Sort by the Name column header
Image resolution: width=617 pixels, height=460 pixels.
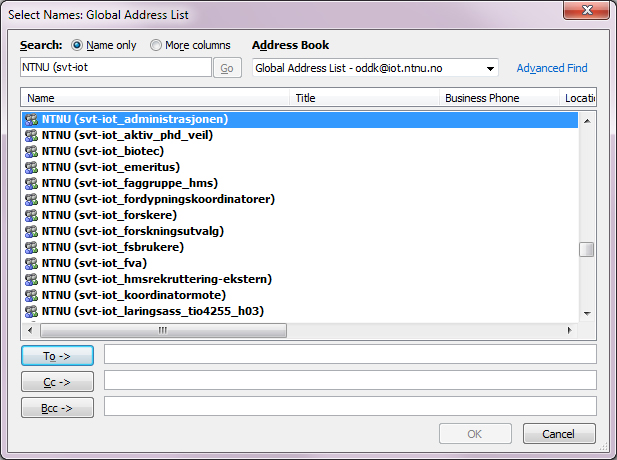155,98
